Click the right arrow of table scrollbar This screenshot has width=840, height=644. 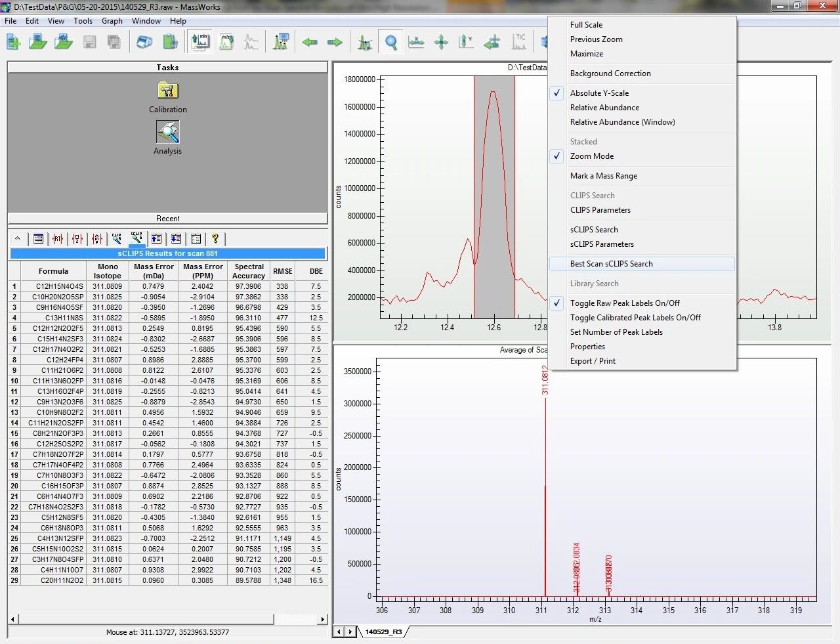click(322, 619)
